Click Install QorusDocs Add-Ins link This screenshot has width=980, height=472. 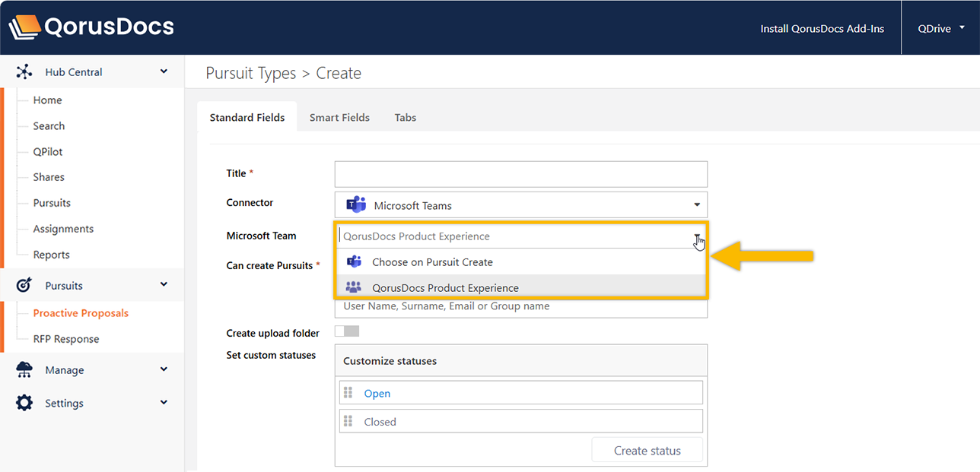[822, 29]
